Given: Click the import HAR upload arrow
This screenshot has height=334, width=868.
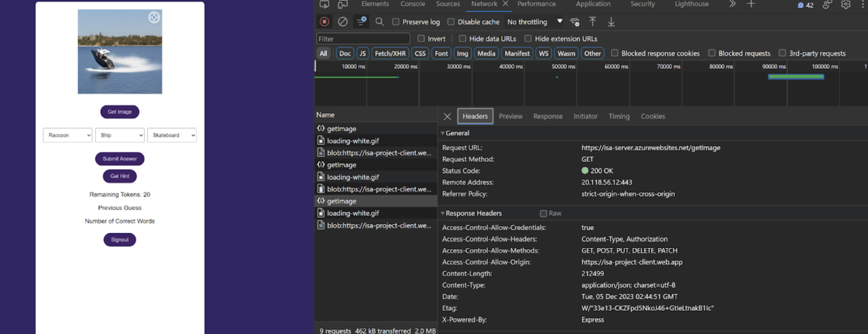Looking at the screenshot, I should (592, 22).
